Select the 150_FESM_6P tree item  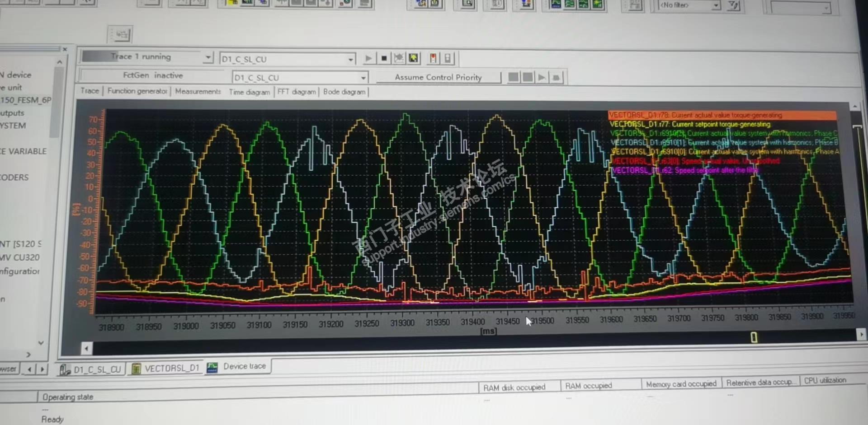(25, 100)
